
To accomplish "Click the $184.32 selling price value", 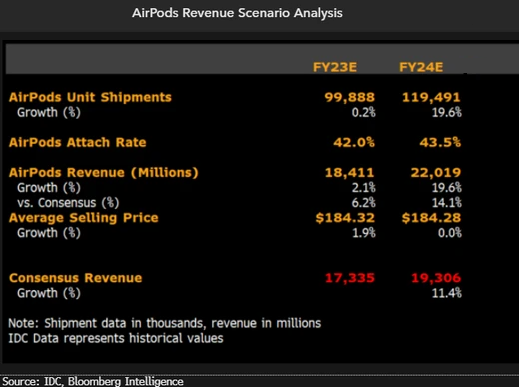I will pos(345,218).
